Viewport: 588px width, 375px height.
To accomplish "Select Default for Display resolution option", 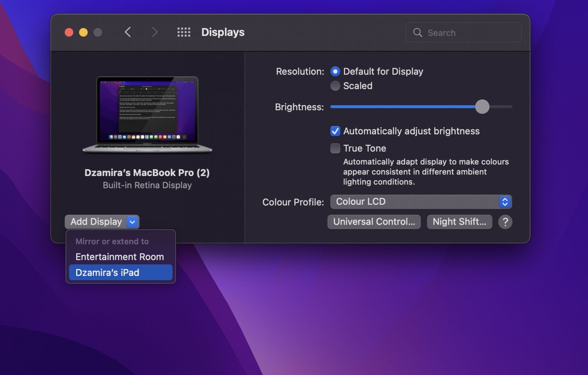I will 335,71.
